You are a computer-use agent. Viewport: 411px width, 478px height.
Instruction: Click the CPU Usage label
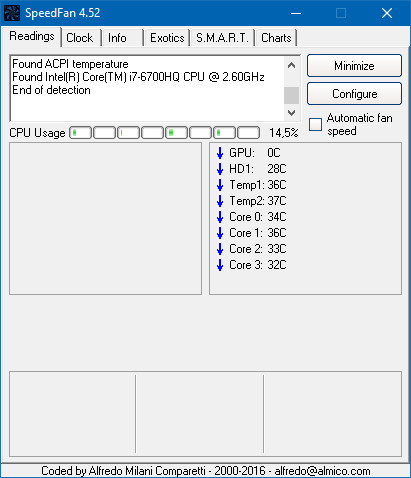[x=37, y=133]
